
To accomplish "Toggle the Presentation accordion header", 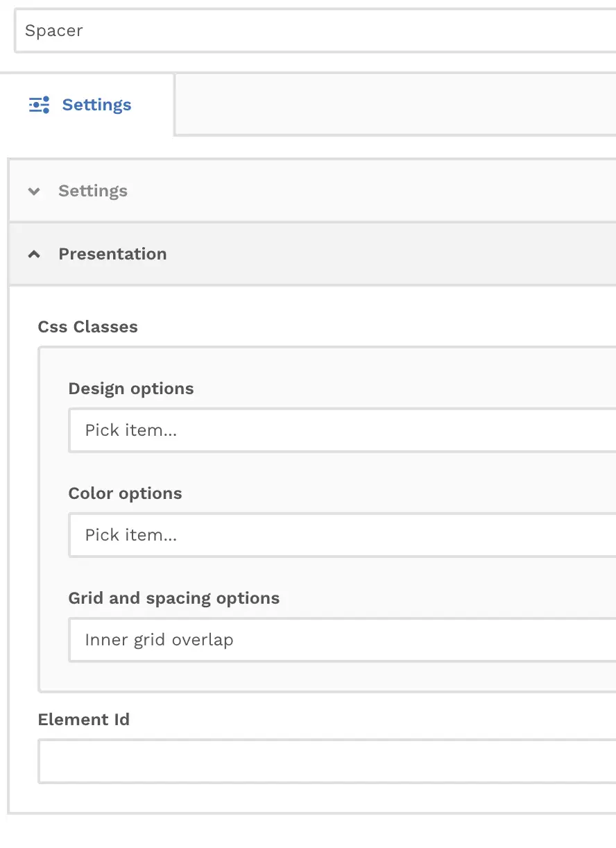I will [x=313, y=254].
